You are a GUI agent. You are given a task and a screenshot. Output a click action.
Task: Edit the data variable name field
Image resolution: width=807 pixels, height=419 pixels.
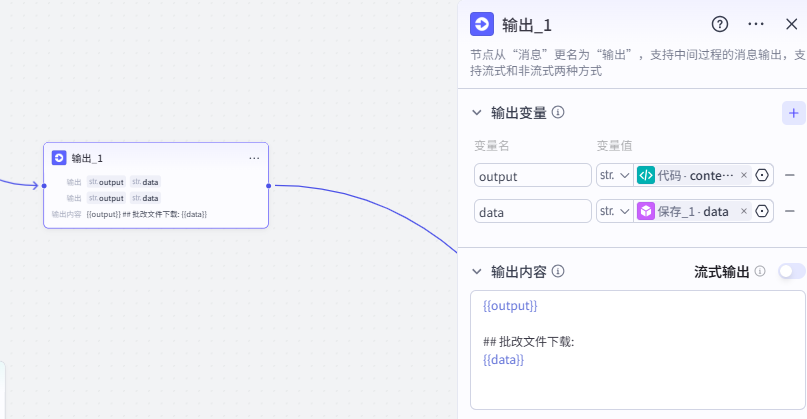(533, 212)
